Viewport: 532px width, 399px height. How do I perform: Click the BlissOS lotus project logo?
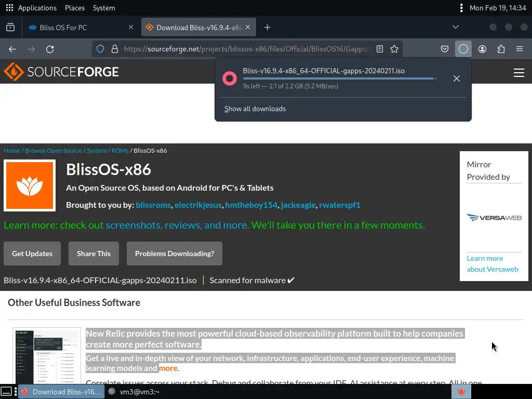tap(30, 185)
